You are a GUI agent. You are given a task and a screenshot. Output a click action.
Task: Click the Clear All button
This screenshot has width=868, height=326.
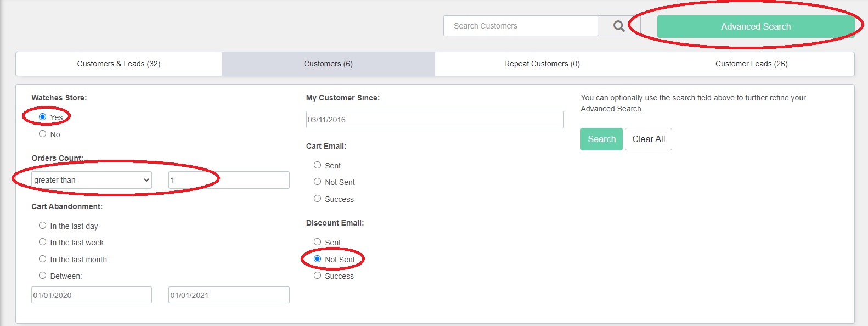click(649, 139)
